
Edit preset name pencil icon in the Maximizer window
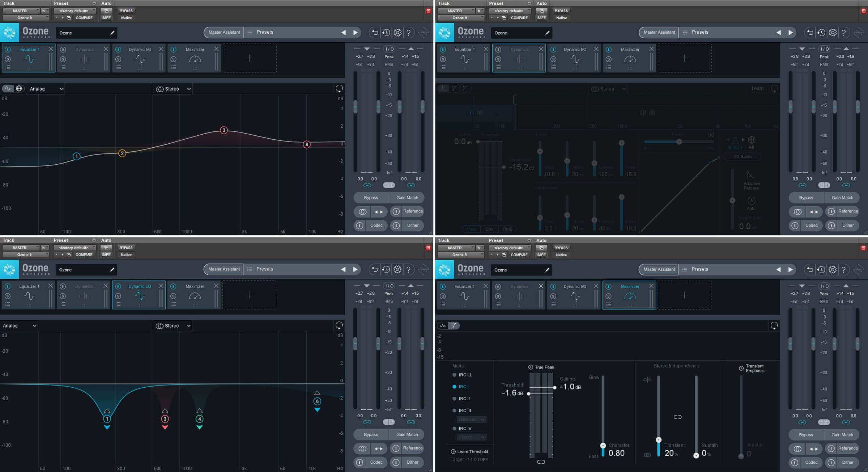(547, 270)
